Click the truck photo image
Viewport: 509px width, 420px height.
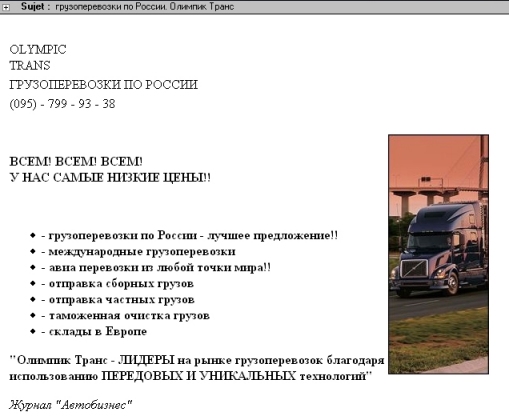(x=438, y=254)
